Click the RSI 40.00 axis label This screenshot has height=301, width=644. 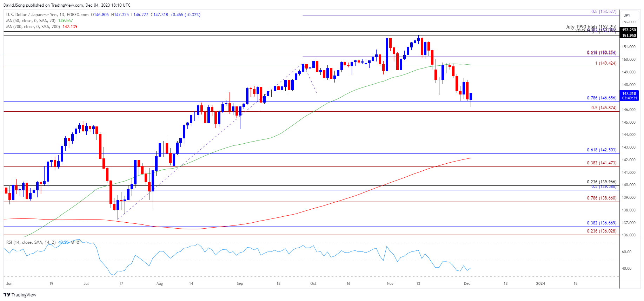[626, 268]
